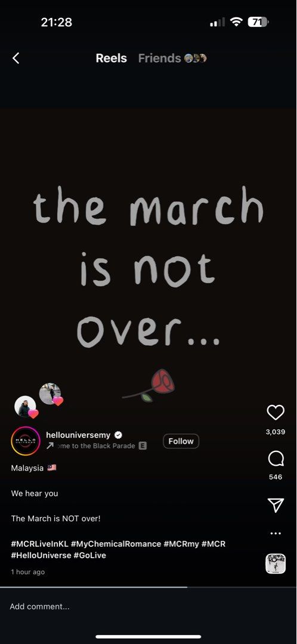297x644 pixels.
Task: Tap the Add comment field
Action: (148, 606)
